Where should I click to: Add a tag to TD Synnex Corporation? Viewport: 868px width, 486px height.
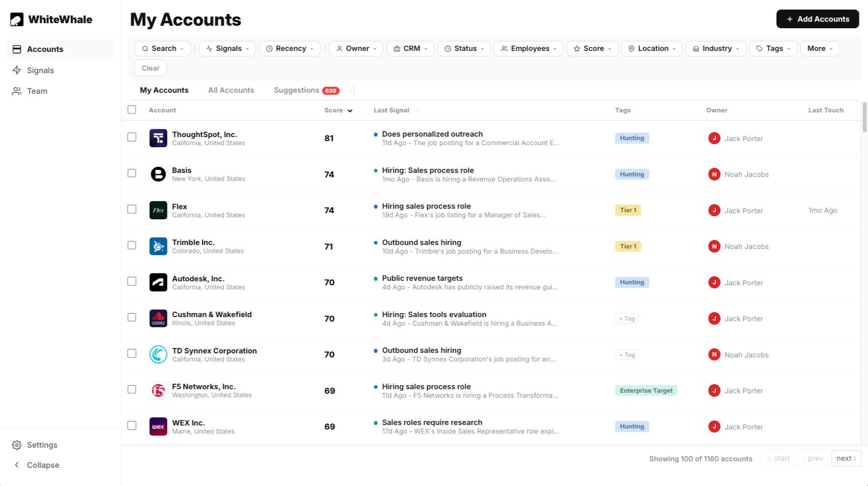[627, 355]
